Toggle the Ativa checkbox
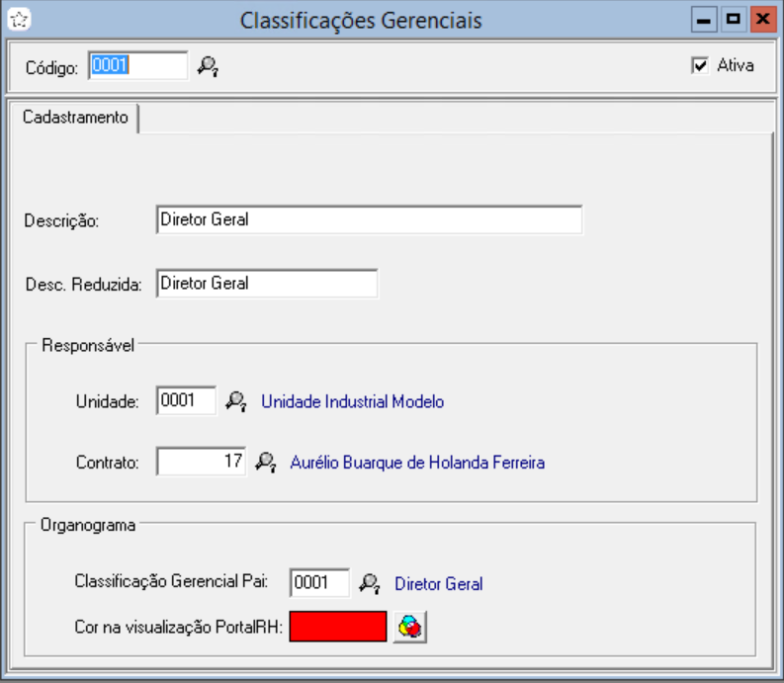 tap(701, 66)
